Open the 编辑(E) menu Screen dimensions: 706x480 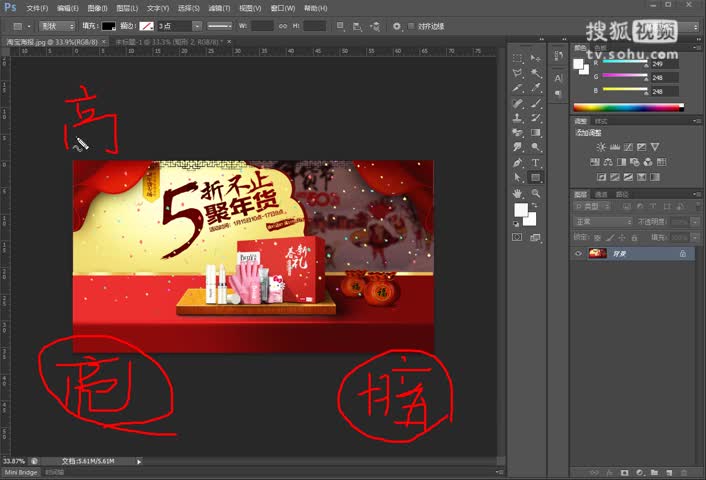68,8
